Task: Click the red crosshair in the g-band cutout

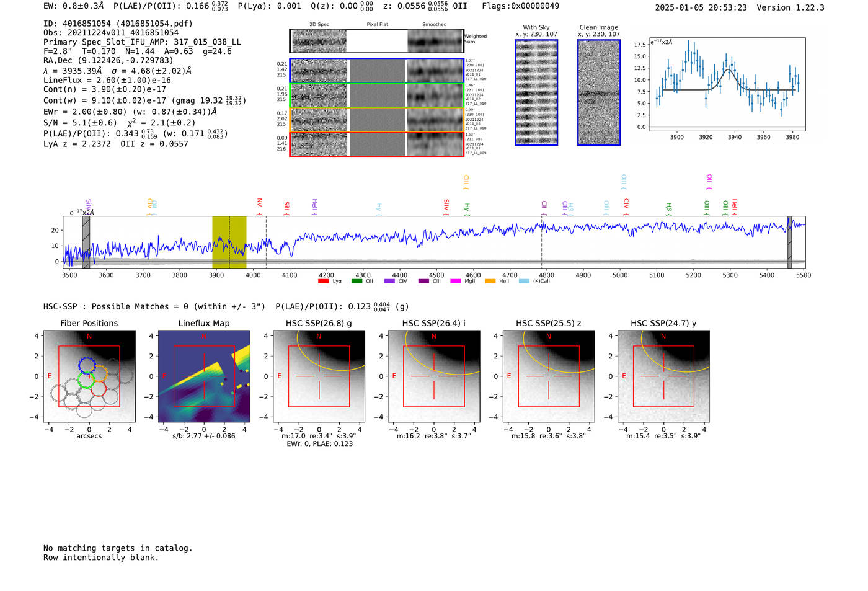Action: click(x=319, y=376)
